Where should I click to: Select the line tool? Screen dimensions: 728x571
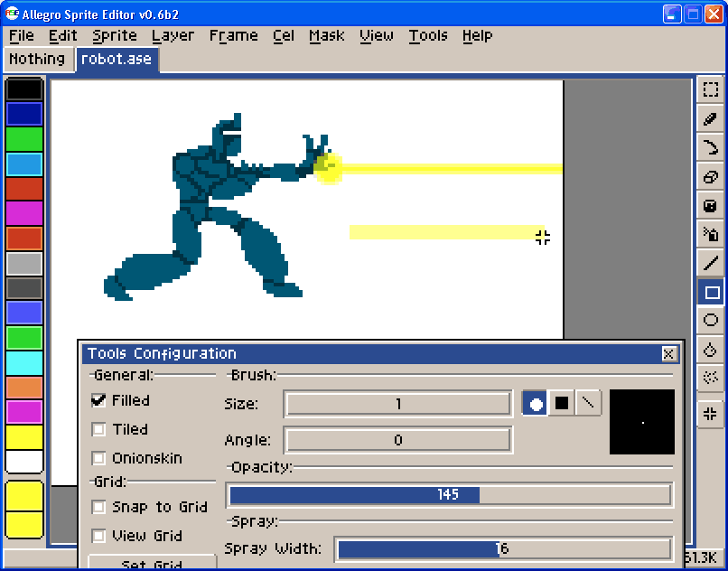(x=710, y=263)
